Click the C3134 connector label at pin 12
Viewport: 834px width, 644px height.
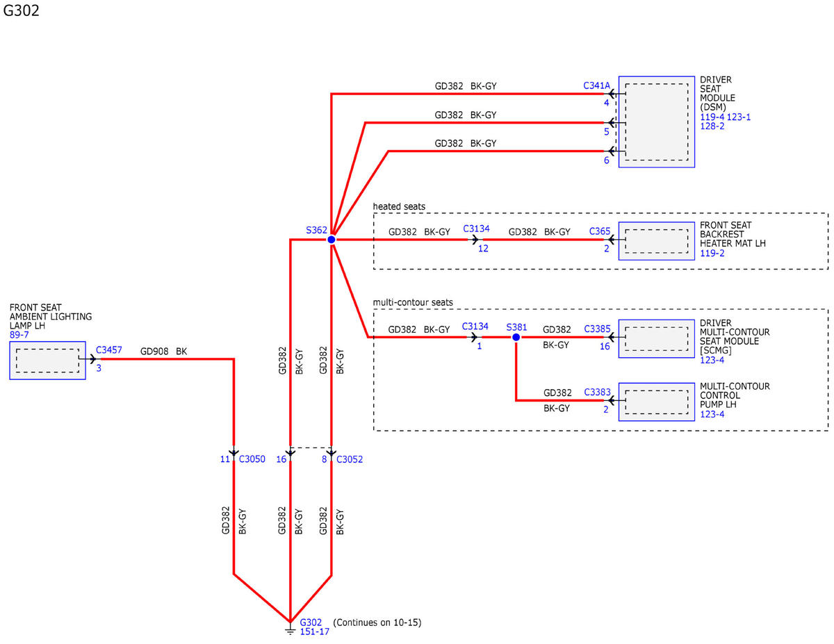tap(476, 229)
